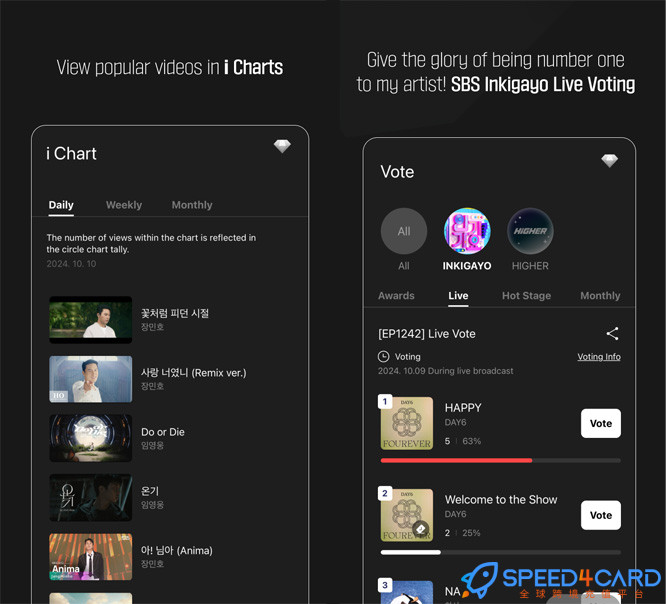Screen dimensions: 666x604
Task: Click the 2024. 10.09 During live broadcast text
Action: (446, 371)
